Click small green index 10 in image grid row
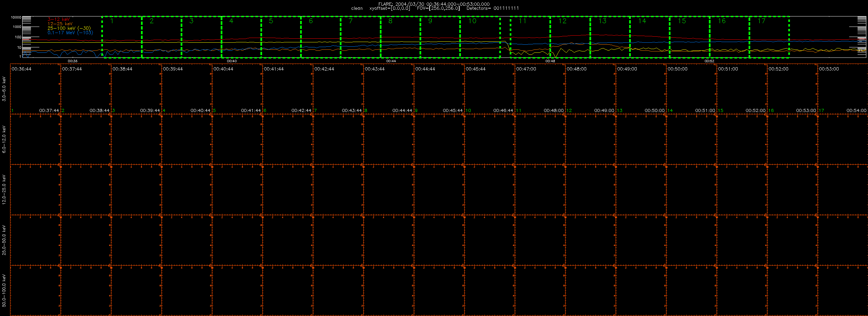The image size is (868, 316). [468, 111]
